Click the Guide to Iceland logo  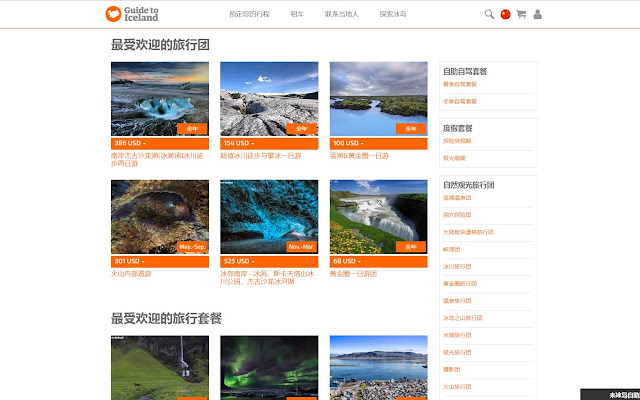131,14
